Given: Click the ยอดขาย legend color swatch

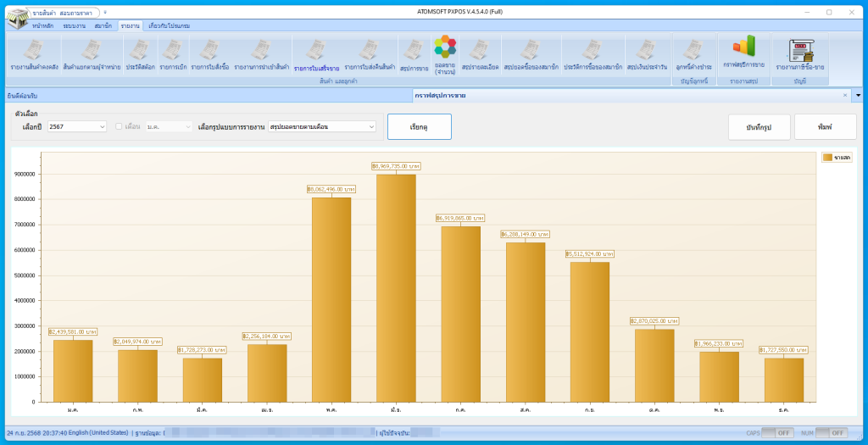Looking at the screenshot, I should (827, 158).
